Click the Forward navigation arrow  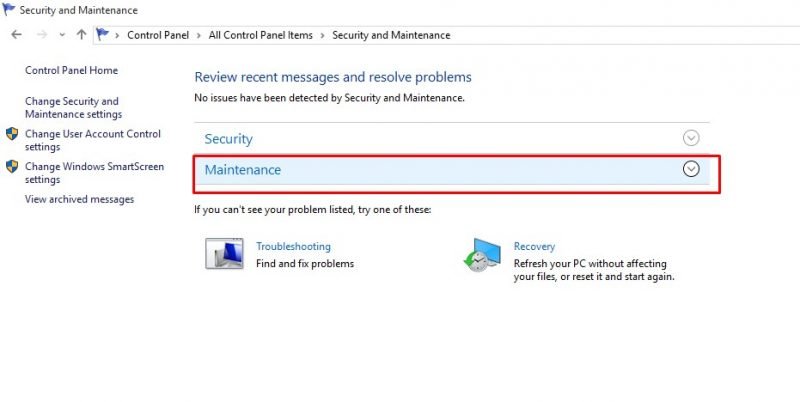pos(41,35)
